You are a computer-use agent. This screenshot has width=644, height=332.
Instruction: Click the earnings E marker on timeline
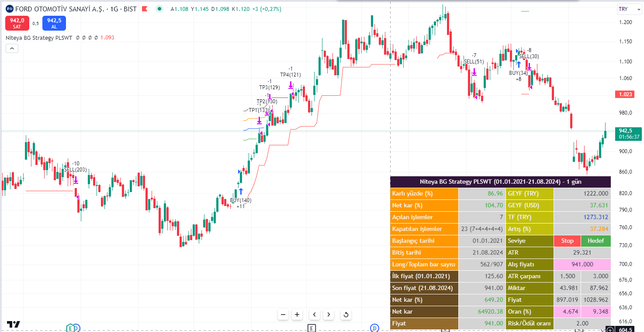tap(312, 328)
